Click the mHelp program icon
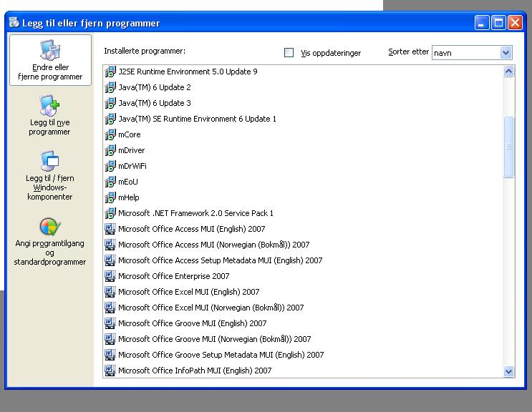This screenshot has height=412, width=532. tap(110, 197)
